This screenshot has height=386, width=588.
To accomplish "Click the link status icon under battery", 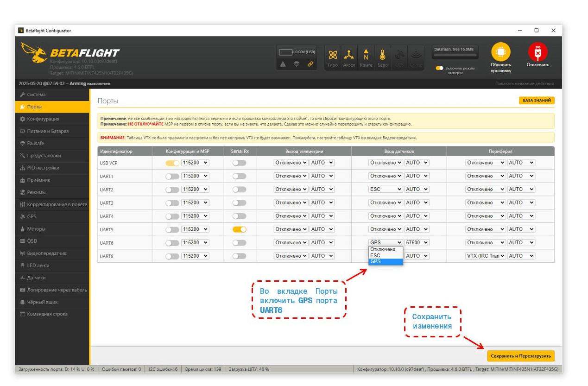I will click(x=310, y=64).
